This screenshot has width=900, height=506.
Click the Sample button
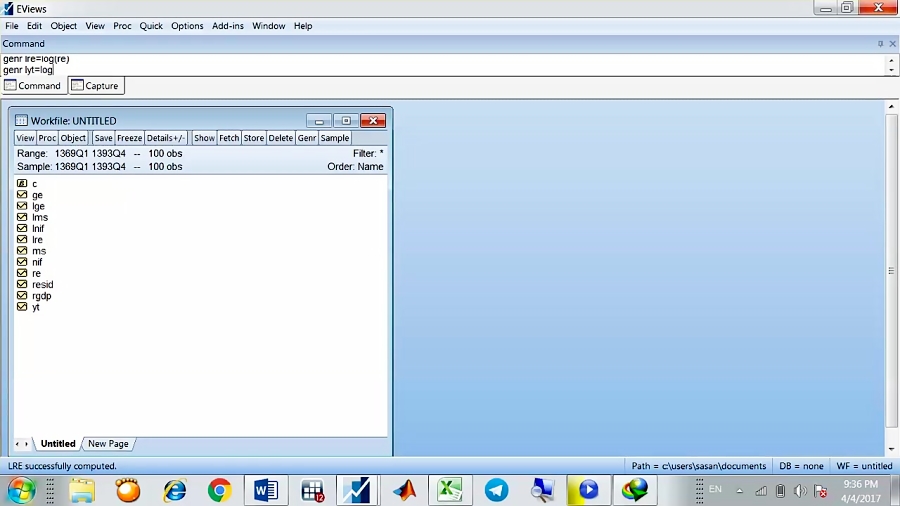(x=335, y=138)
